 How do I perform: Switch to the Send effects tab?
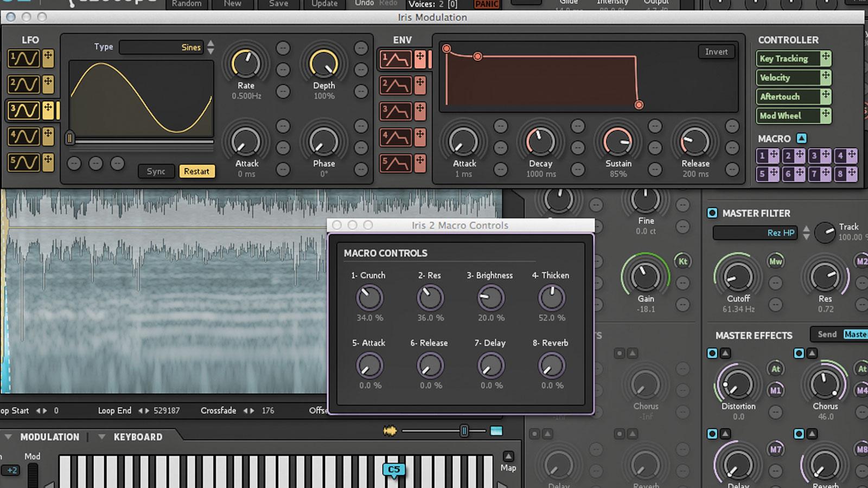[827, 335]
